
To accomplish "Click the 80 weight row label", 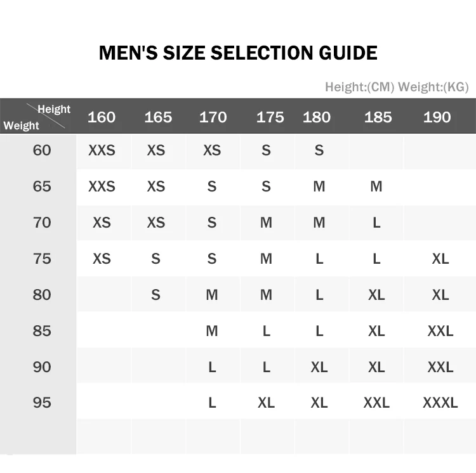I will click(42, 295).
